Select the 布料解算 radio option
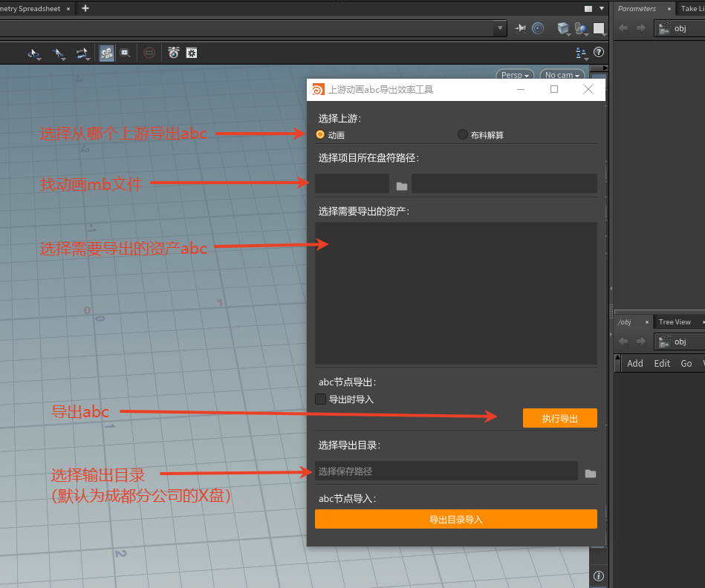The width and height of the screenshot is (705, 588). tap(463, 134)
